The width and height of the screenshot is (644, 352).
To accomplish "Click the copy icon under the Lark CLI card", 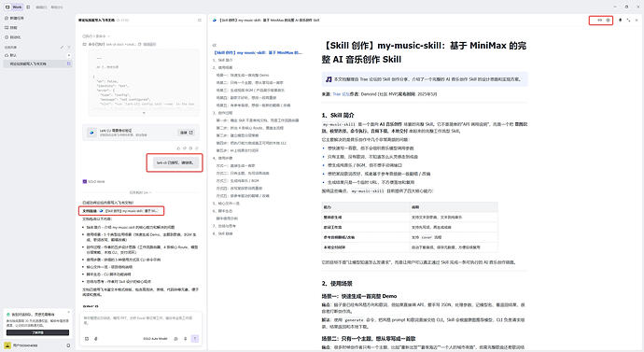I will (191, 148).
